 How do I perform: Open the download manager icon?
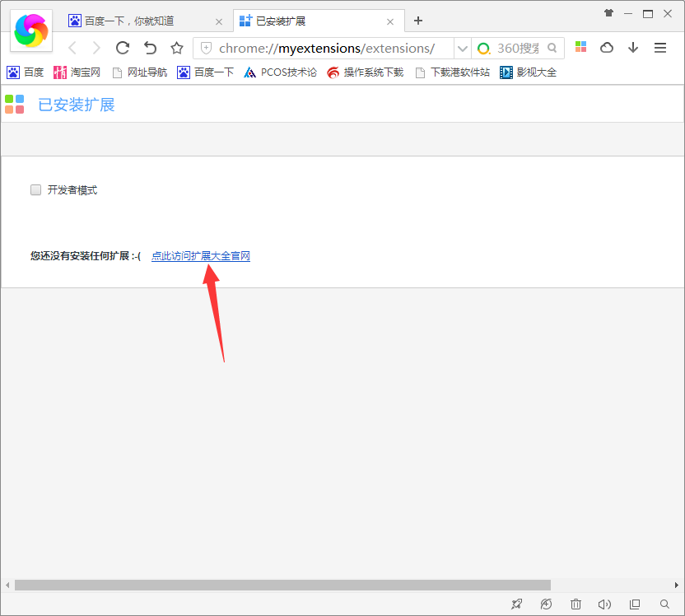coord(633,48)
